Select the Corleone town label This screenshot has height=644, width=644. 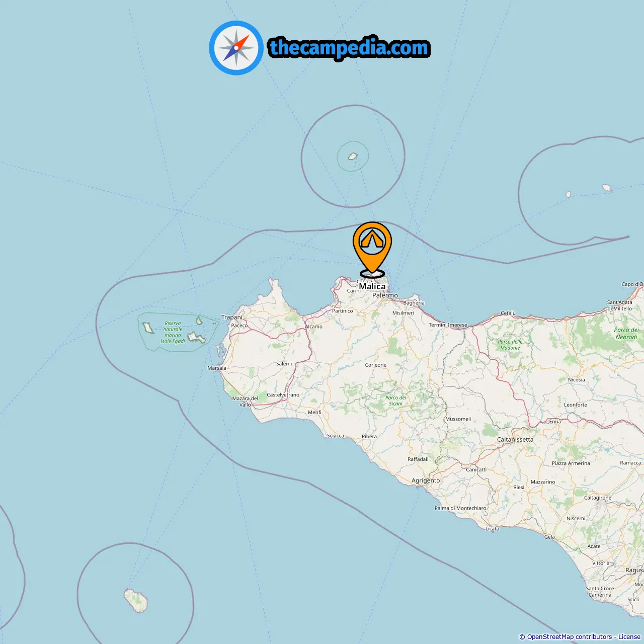pos(376,365)
